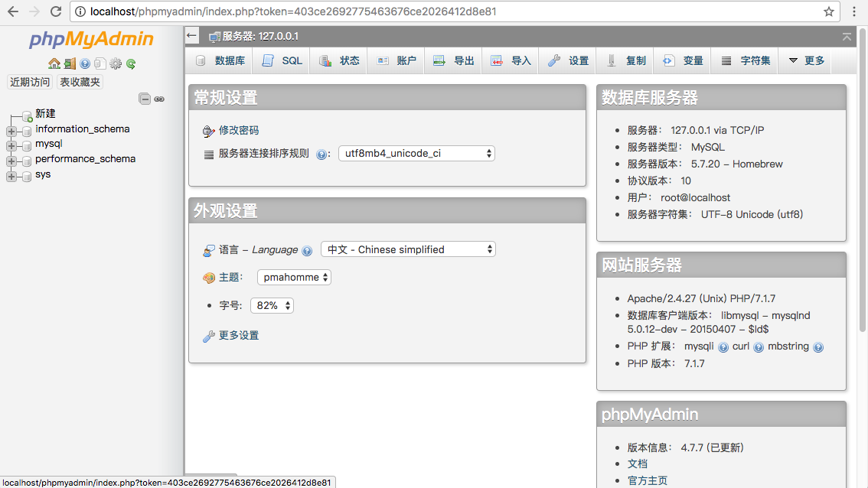
Task: Click the Home house icon in sidebar
Action: [54, 63]
